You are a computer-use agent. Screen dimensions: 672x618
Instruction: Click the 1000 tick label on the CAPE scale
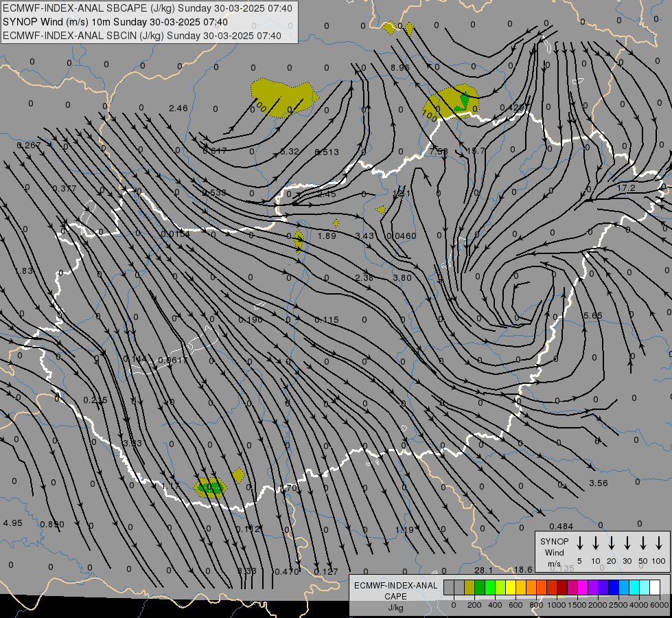556,605
